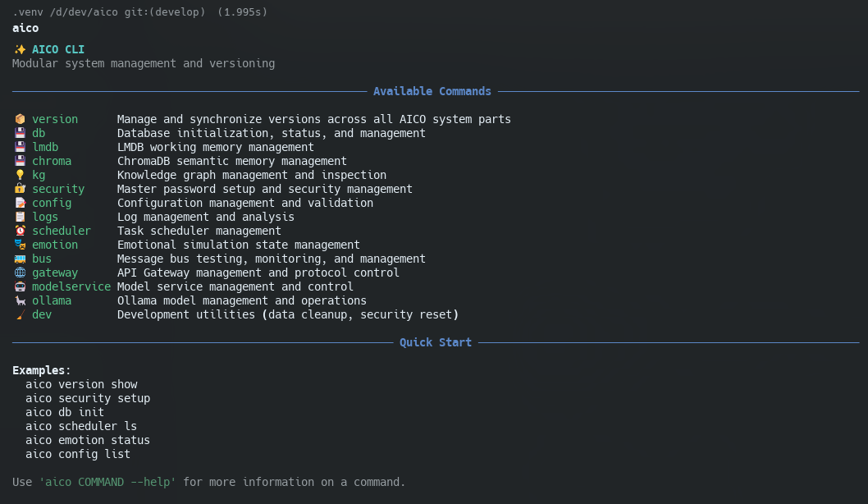Select the green 'gateway' command name
This screenshot has width=868, height=504.
(55, 273)
